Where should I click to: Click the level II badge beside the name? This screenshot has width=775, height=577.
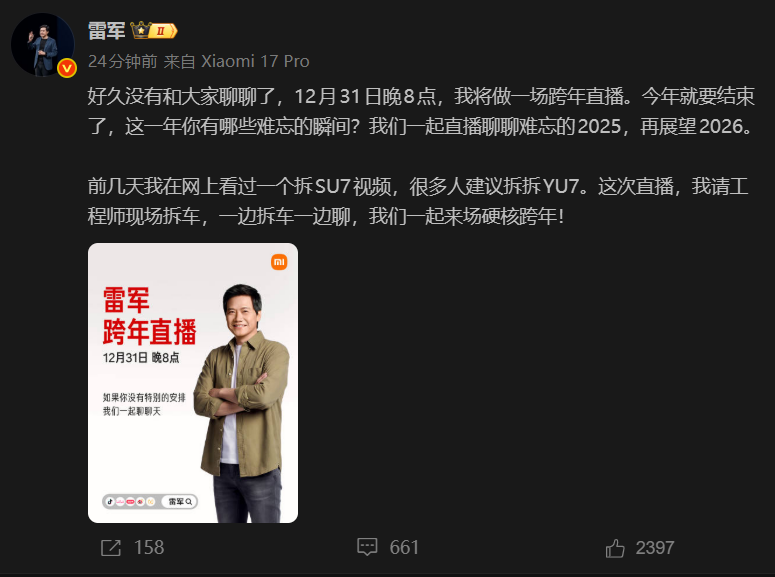164,31
